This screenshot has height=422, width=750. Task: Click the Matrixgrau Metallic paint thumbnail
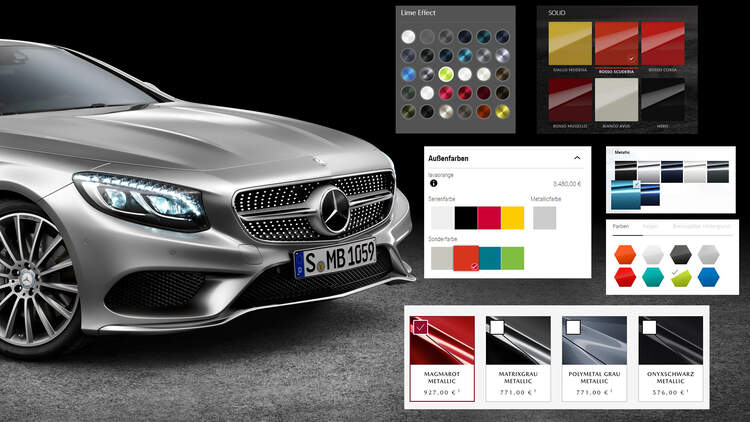(518, 340)
